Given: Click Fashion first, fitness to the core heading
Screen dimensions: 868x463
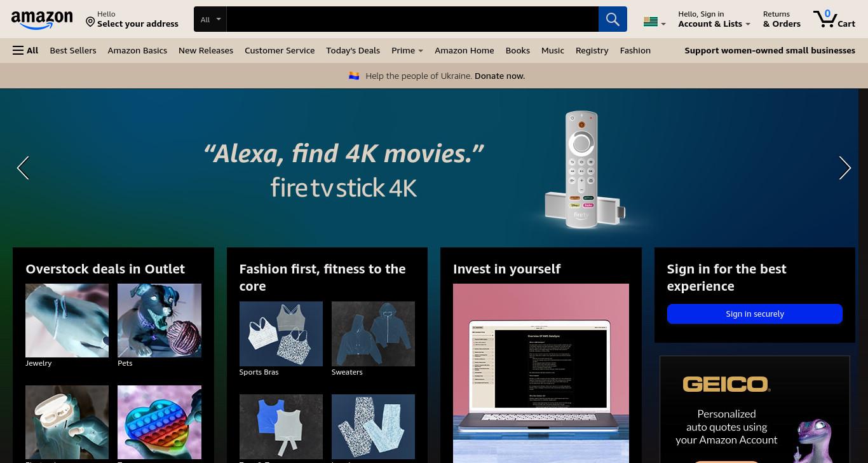Looking at the screenshot, I should 322,277.
